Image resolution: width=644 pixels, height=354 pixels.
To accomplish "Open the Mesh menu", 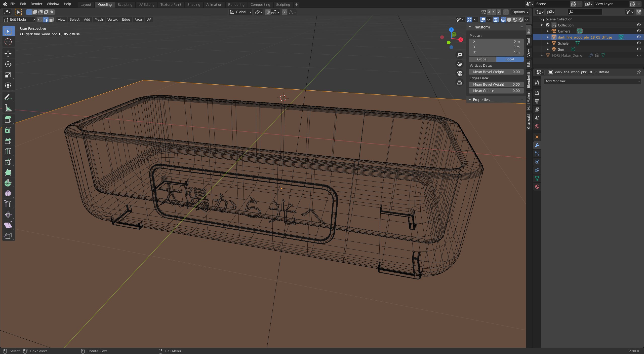I will click(99, 20).
